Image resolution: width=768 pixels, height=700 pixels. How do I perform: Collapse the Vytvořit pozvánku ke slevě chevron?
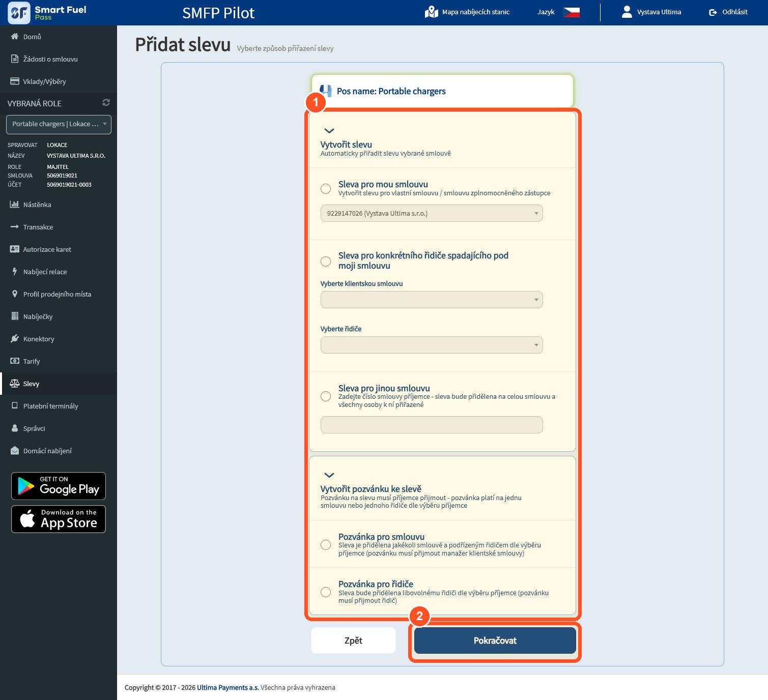pos(329,475)
